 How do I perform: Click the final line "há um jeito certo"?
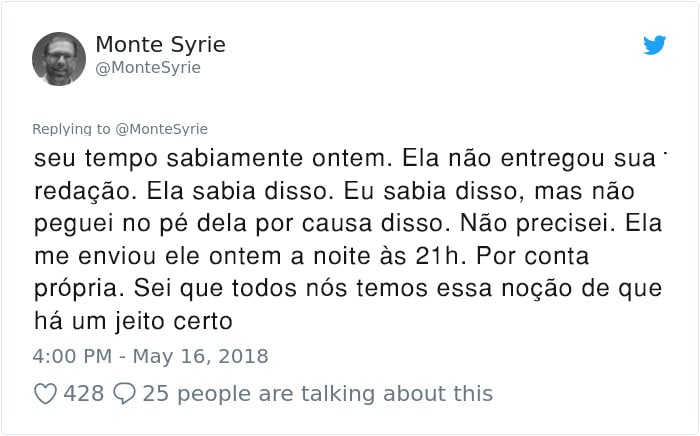click(133, 321)
